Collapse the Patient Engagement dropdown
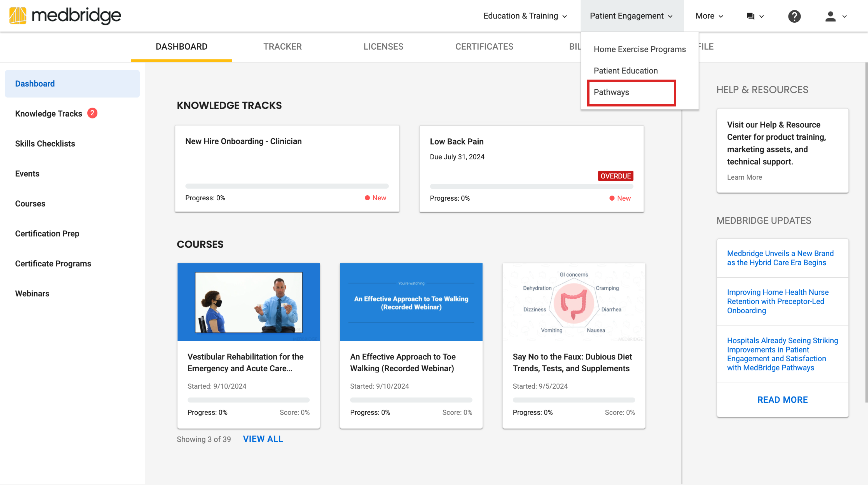This screenshot has height=485, width=868. click(631, 16)
